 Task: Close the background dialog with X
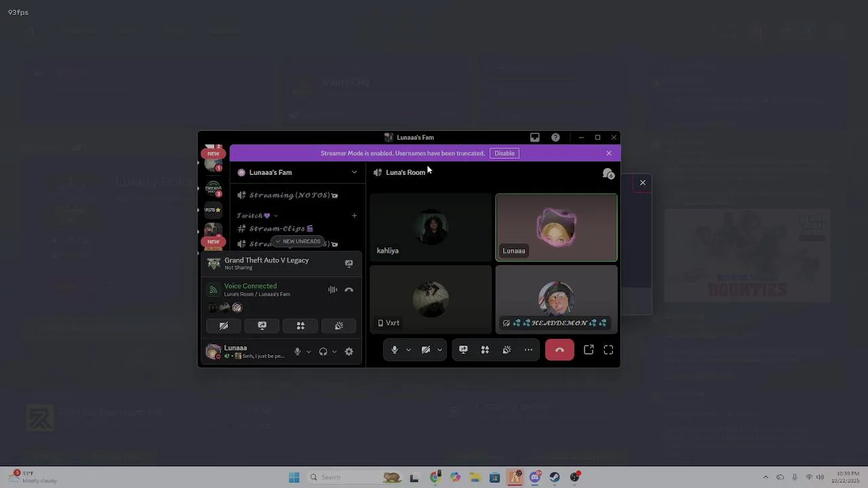coord(643,182)
